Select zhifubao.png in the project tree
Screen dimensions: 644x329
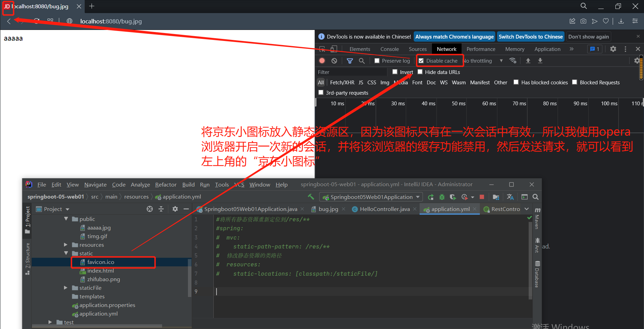click(x=103, y=279)
